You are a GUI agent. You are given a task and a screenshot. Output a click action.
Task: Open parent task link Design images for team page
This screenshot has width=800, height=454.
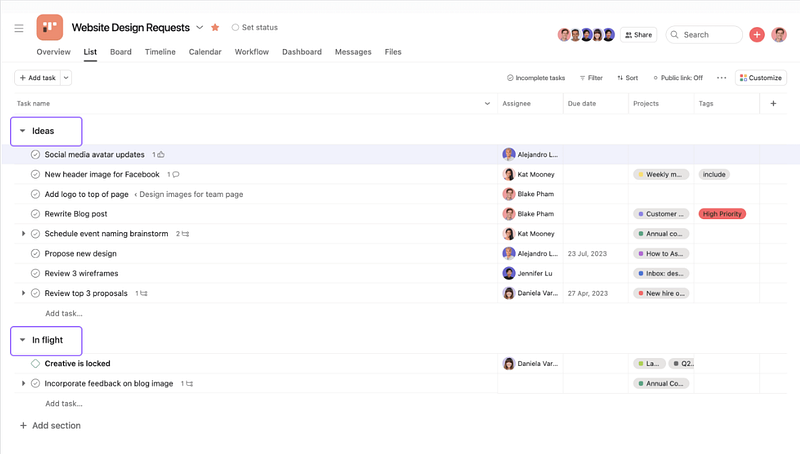point(188,194)
